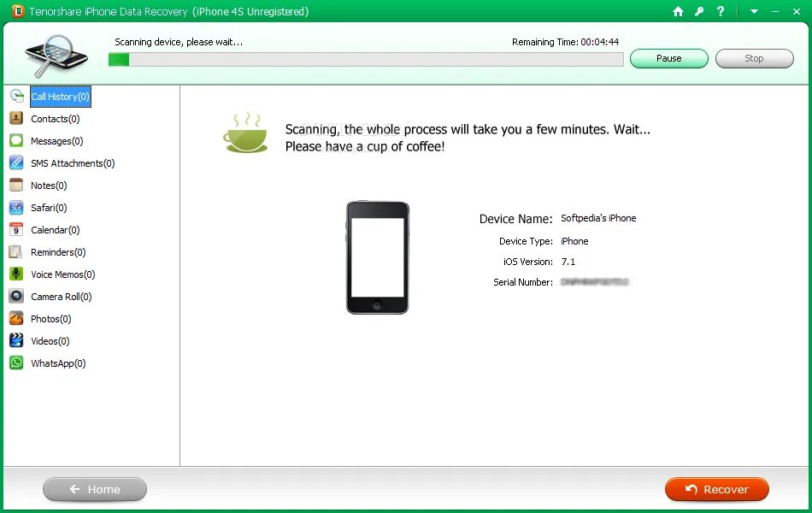This screenshot has width=812, height=513.
Task: Click the Photos icon
Action: pos(16,318)
